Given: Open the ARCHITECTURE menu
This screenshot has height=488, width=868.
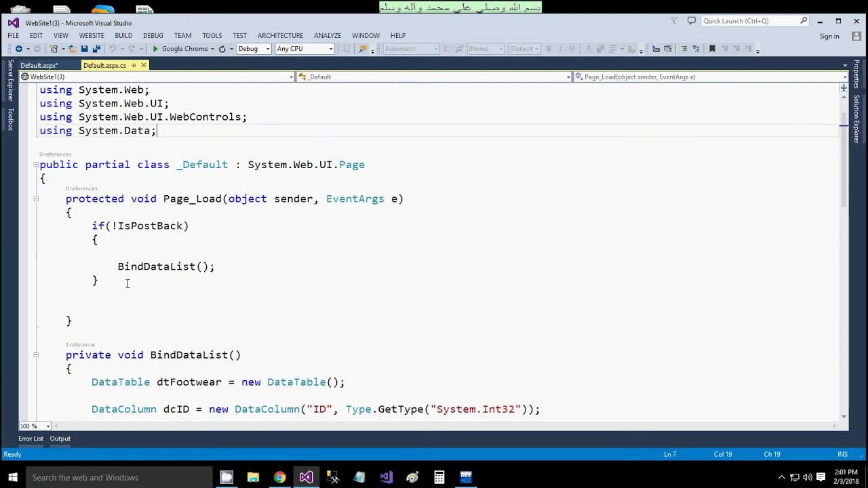Looking at the screenshot, I should click(x=280, y=35).
